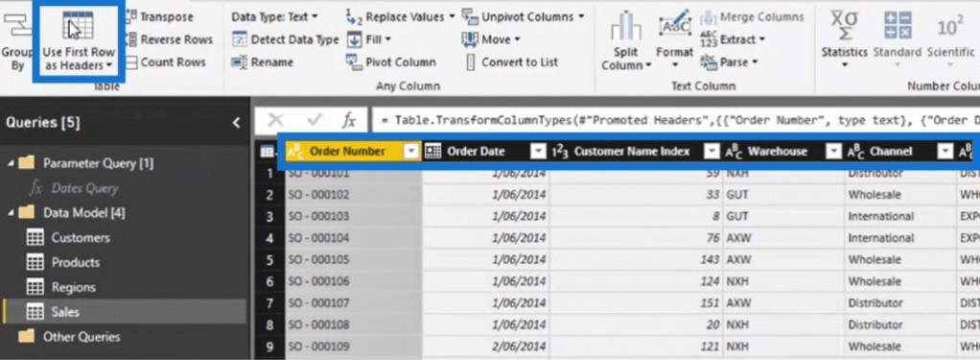
Task: Click Merge Columns
Action: coord(752,17)
